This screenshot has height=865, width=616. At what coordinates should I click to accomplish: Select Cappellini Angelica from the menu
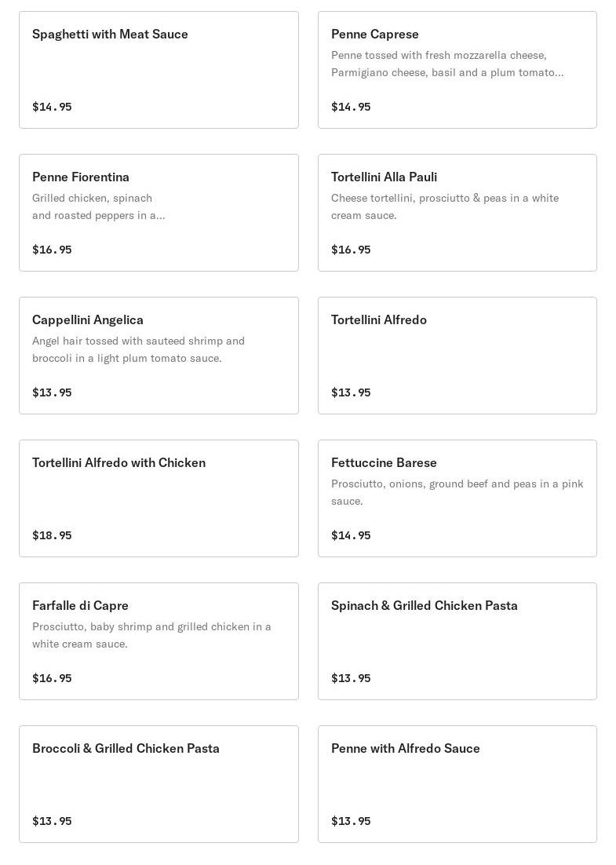tap(159, 356)
